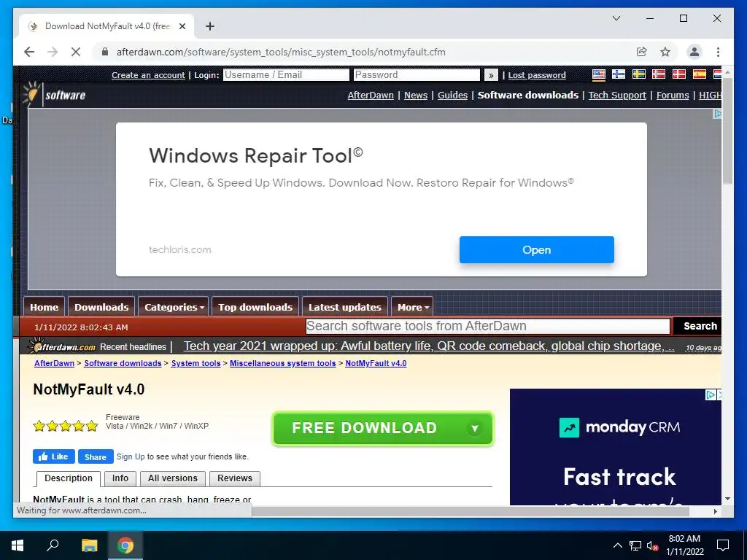Click Open in Windows Repair Tool ad
The image size is (747, 560).
(x=536, y=249)
